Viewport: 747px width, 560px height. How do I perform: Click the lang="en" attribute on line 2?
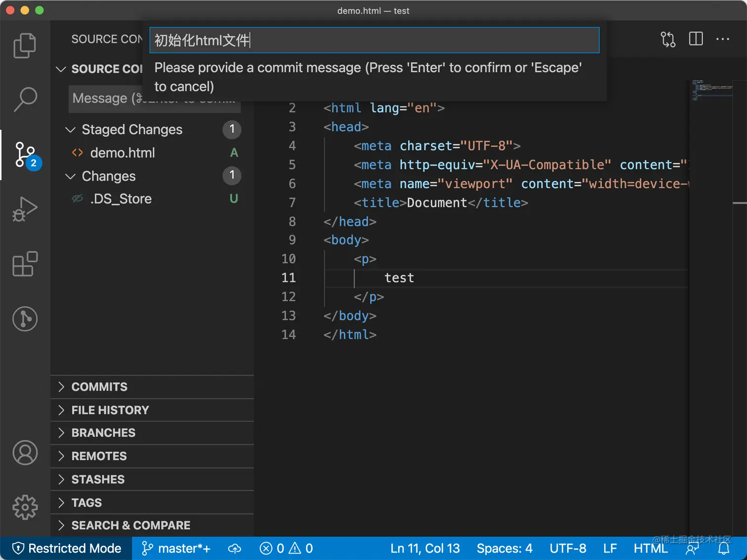[x=404, y=108]
